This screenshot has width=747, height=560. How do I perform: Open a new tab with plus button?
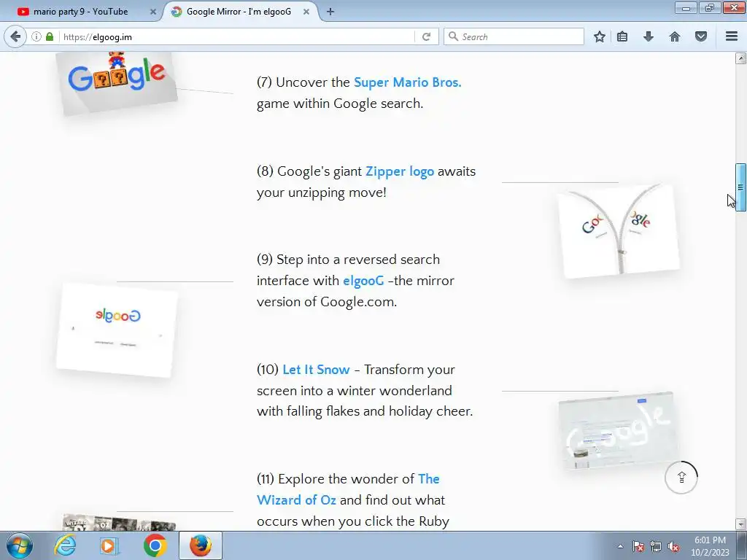point(330,12)
